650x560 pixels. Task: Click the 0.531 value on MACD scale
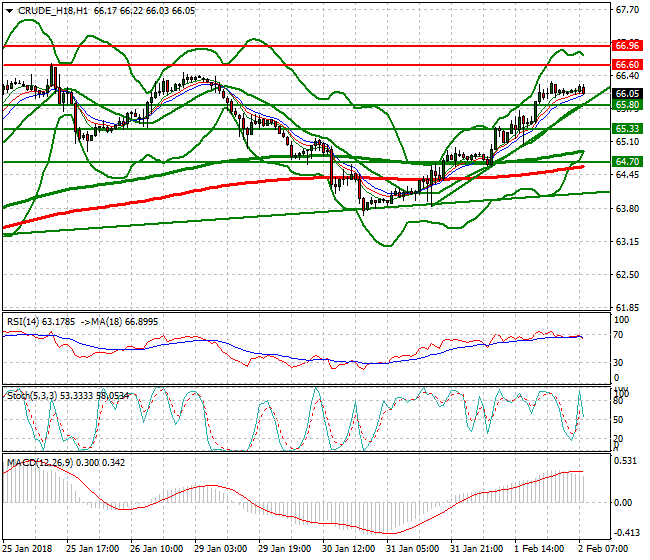[x=626, y=461]
